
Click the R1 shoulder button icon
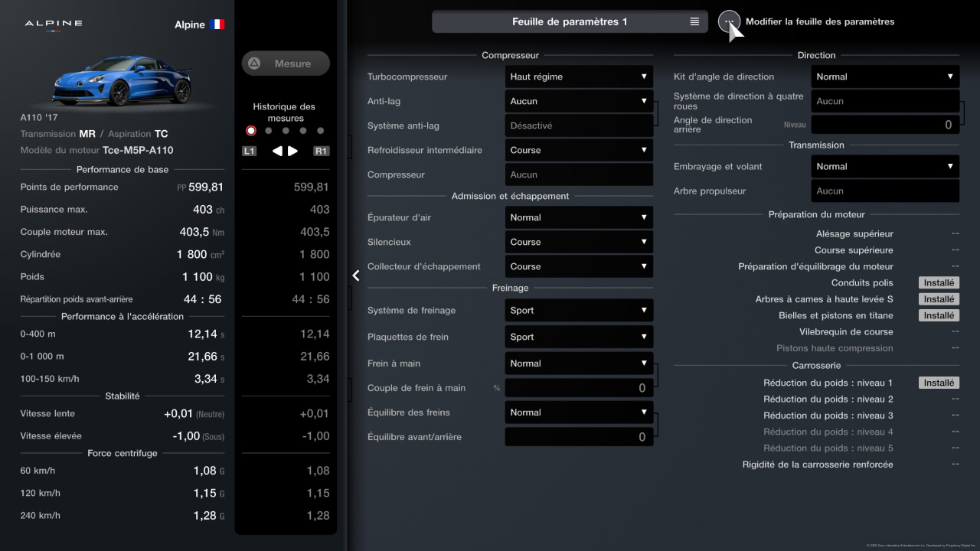[x=321, y=152]
